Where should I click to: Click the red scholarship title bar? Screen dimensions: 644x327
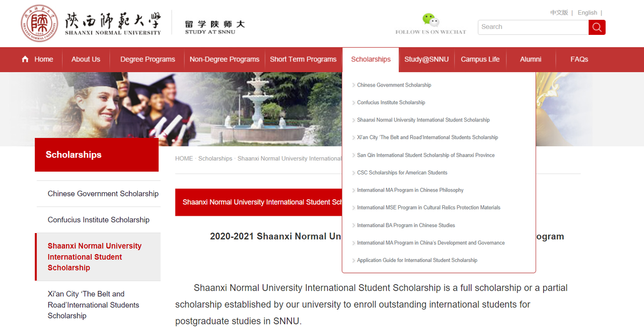pyautogui.click(x=258, y=202)
